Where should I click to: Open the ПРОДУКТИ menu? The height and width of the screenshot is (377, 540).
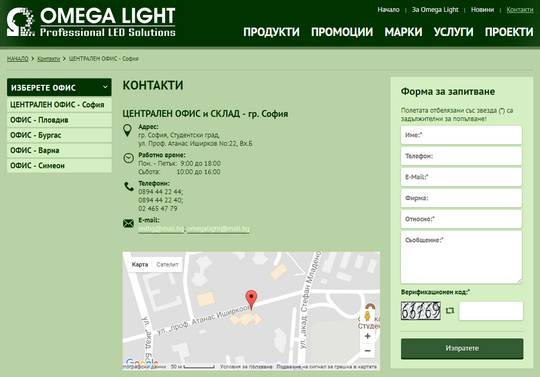271,32
